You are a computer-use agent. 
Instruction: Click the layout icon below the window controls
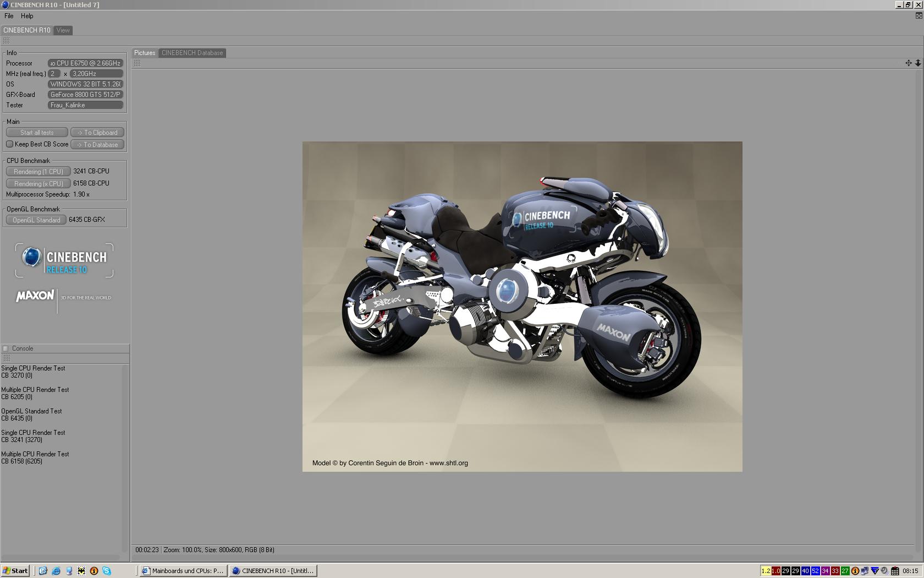(919, 15)
